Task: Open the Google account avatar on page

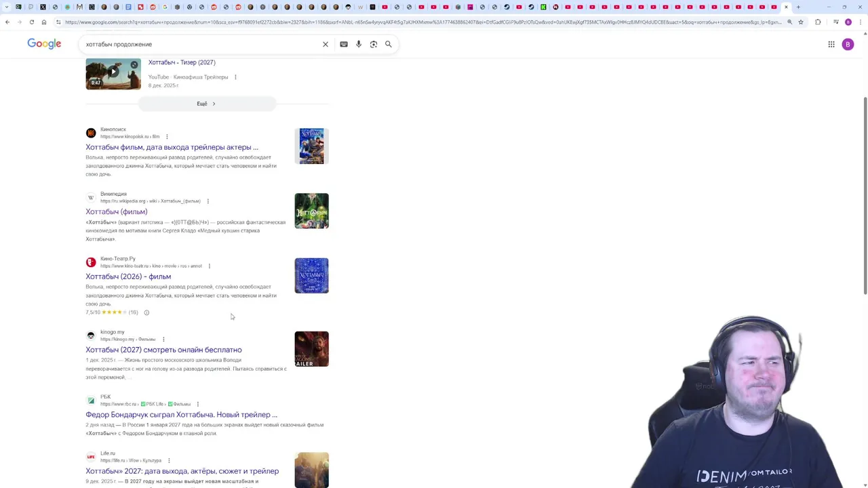Action: [848, 44]
